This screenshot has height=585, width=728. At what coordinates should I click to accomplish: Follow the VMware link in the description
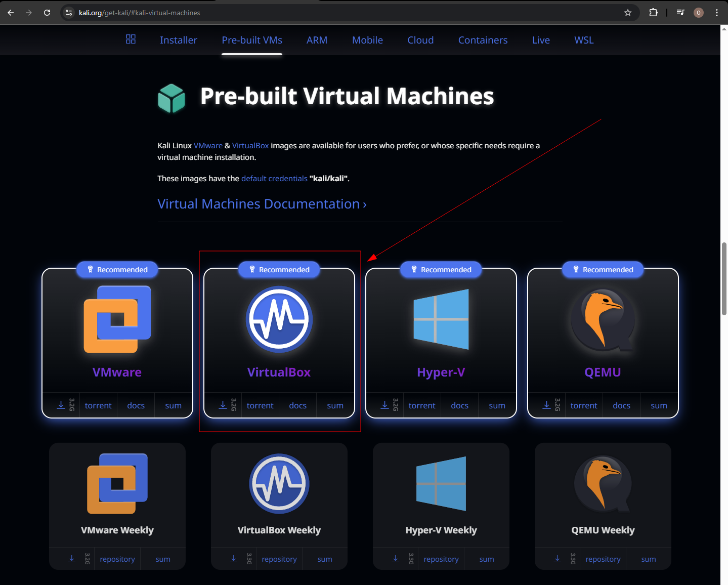(208, 146)
